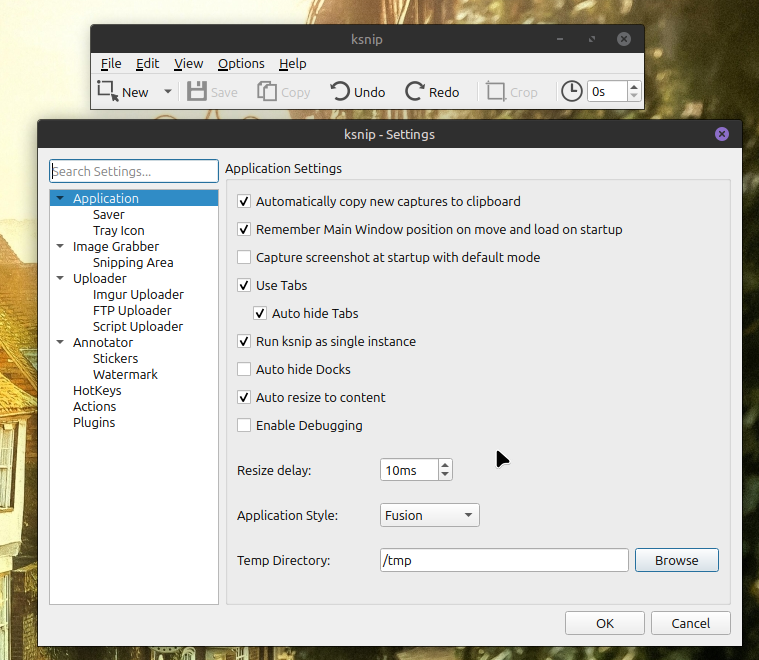Focus the Search Settings field

coord(134,171)
